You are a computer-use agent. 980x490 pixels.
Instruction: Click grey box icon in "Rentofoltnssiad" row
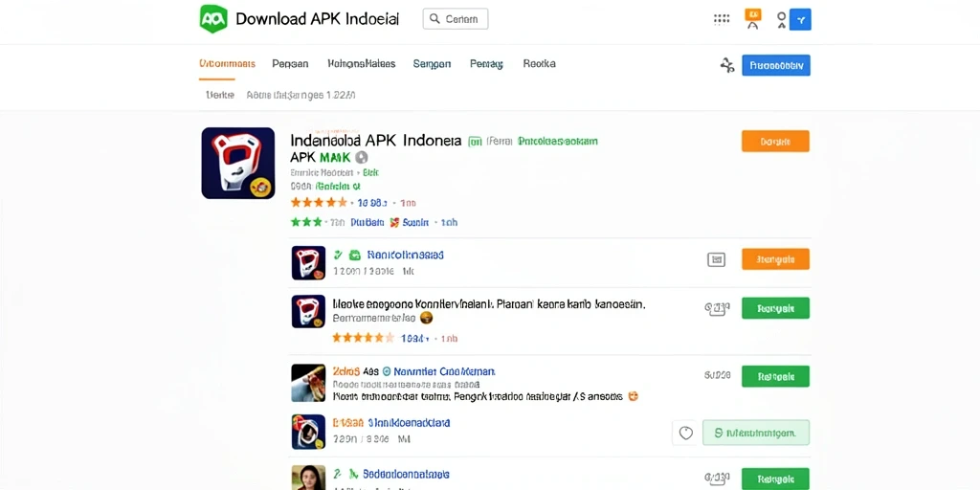coord(716,259)
